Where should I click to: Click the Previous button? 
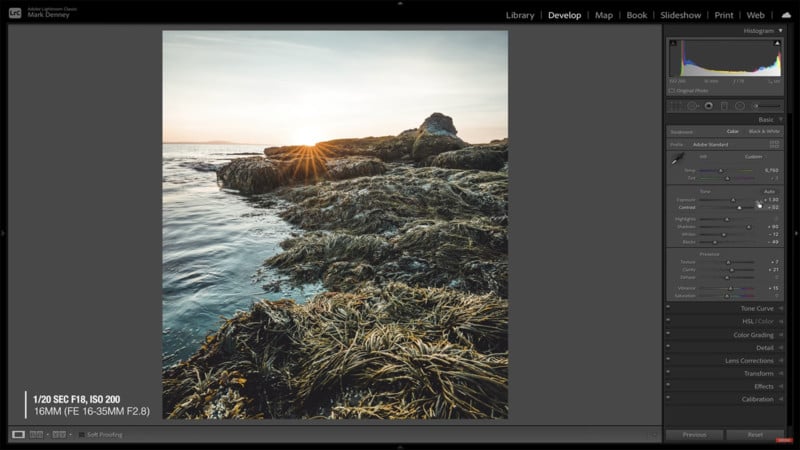tap(694, 435)
